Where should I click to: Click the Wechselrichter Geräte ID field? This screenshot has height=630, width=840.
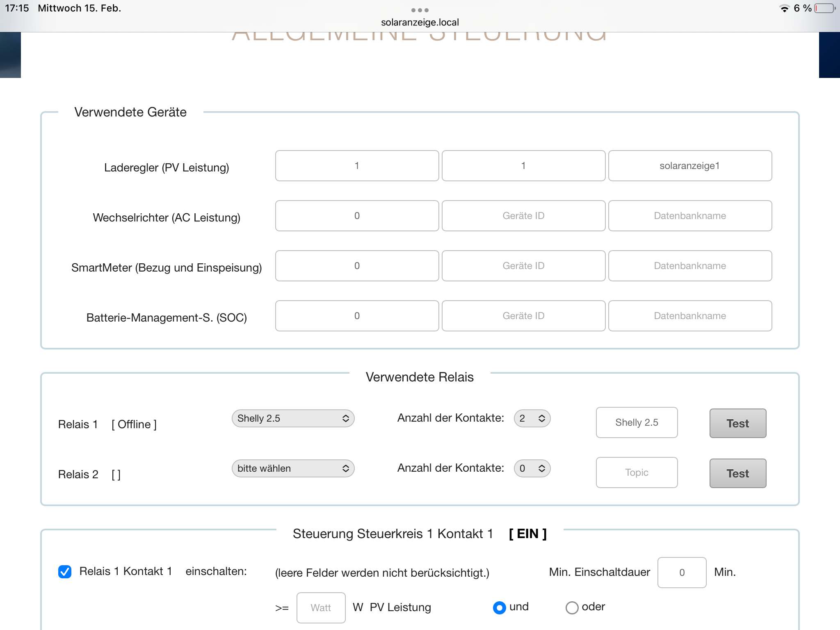(523, 216)
